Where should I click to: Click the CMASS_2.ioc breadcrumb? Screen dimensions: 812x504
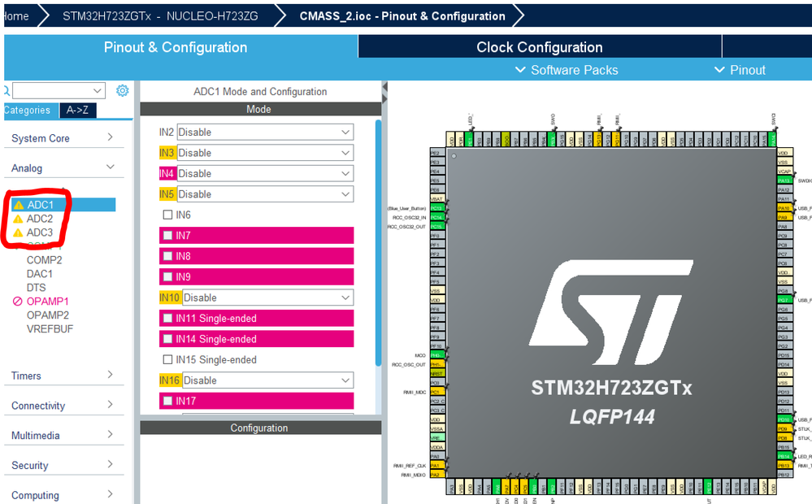pos(402,16)
